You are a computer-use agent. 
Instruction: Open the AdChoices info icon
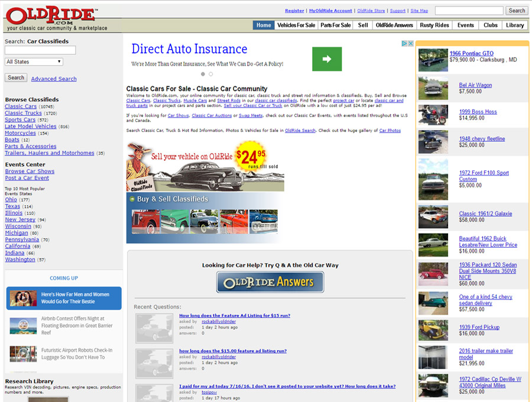(404, 43)
